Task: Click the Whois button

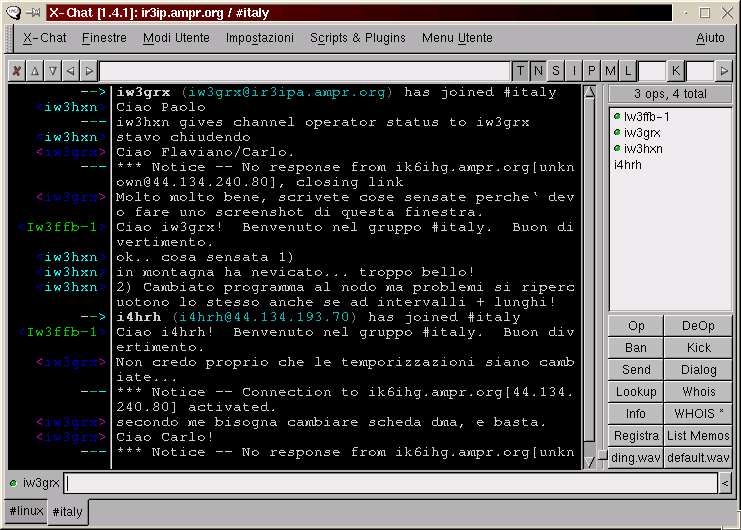Action: tap(698, 392)
